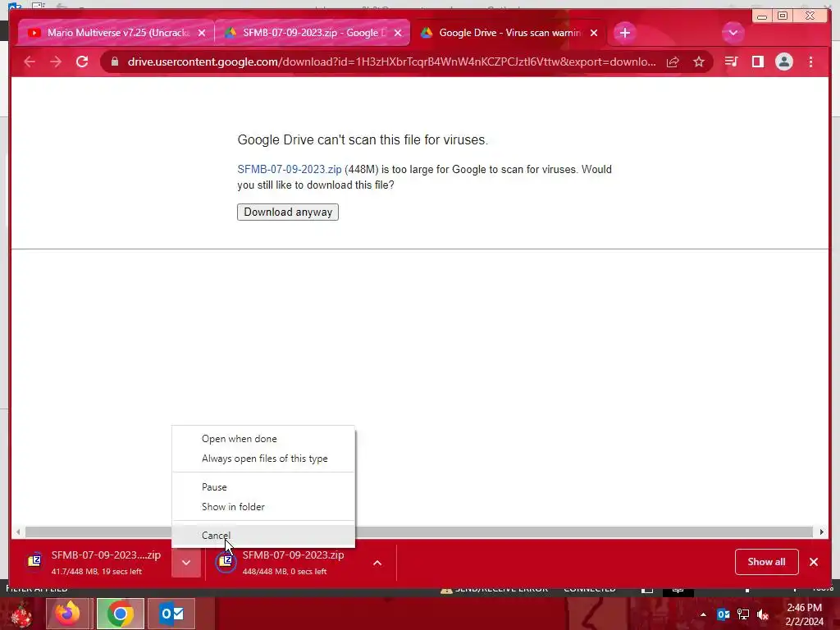Viewport: 840px width, 630px height.
Task: Expand the tab search chevron
Action: pos(733,33)
